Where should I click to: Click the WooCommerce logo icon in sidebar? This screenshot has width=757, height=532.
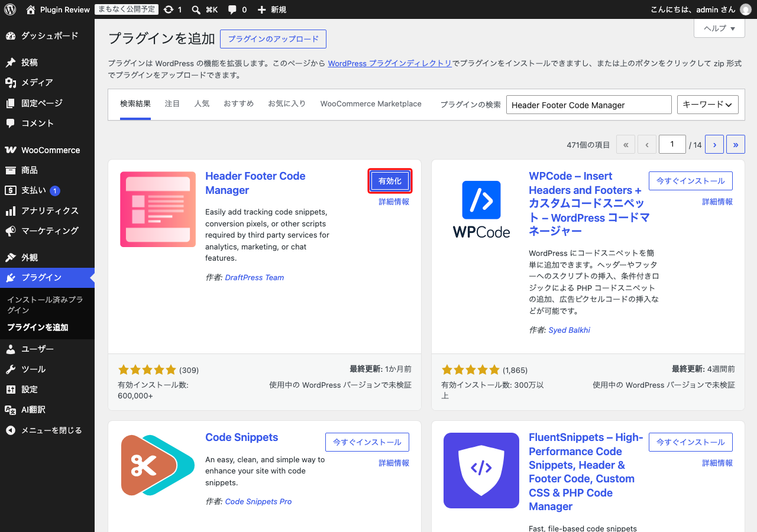tap(11, 150)
